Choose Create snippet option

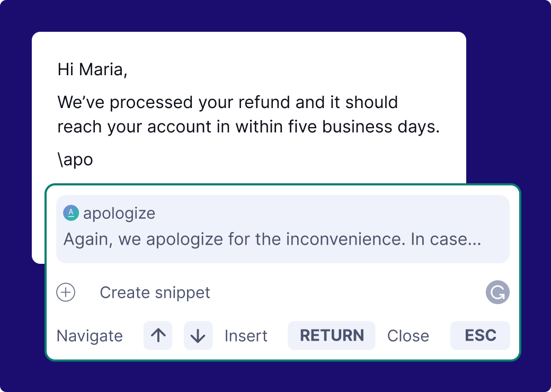point(155,292)
